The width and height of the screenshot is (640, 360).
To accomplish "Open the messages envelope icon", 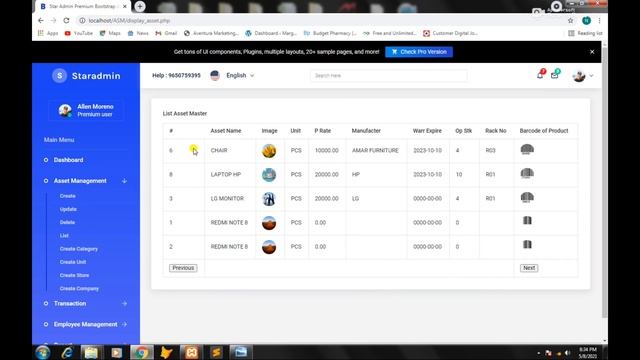I will pyautogui.click(x=554, y=75).
